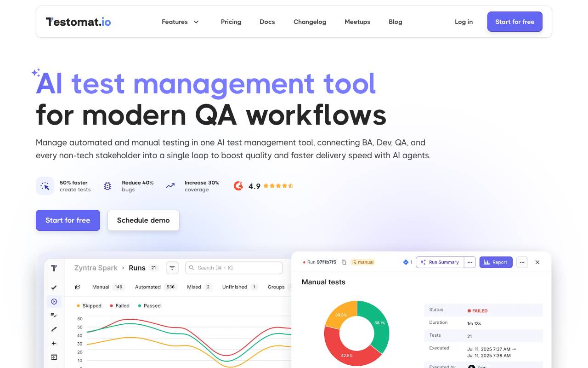Switch to the Manual 146 tab
Screen dimensions: 588x368
[x=108, y=287]
